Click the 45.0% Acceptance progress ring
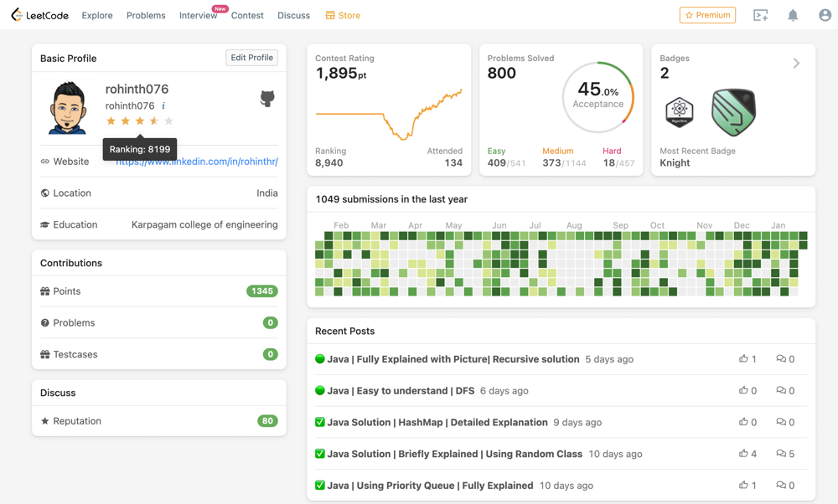 pos(598,97)
